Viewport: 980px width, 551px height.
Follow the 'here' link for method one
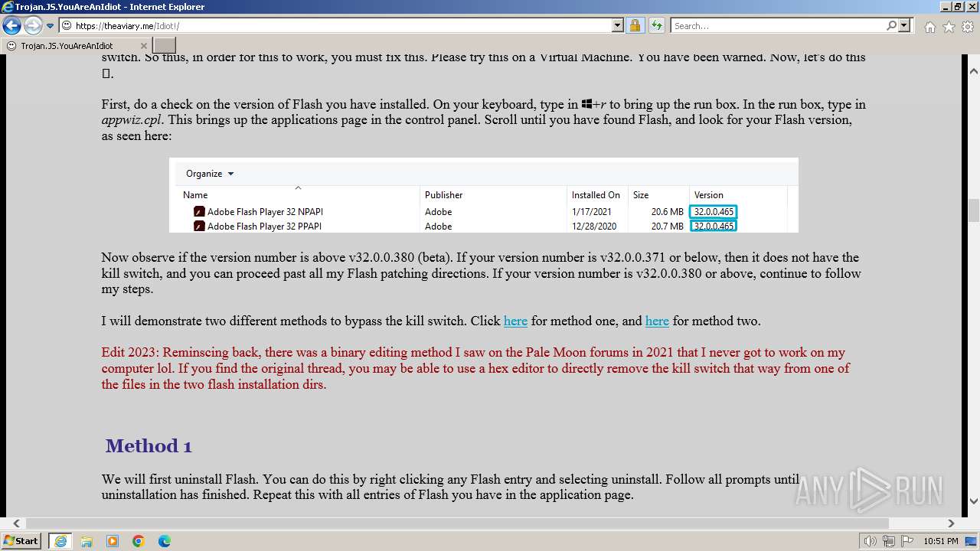pos(515,321)
